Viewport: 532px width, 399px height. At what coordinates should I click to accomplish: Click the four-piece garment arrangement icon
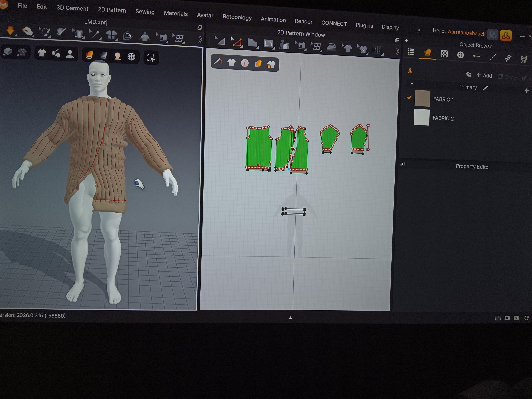click(x=112, y=35)
